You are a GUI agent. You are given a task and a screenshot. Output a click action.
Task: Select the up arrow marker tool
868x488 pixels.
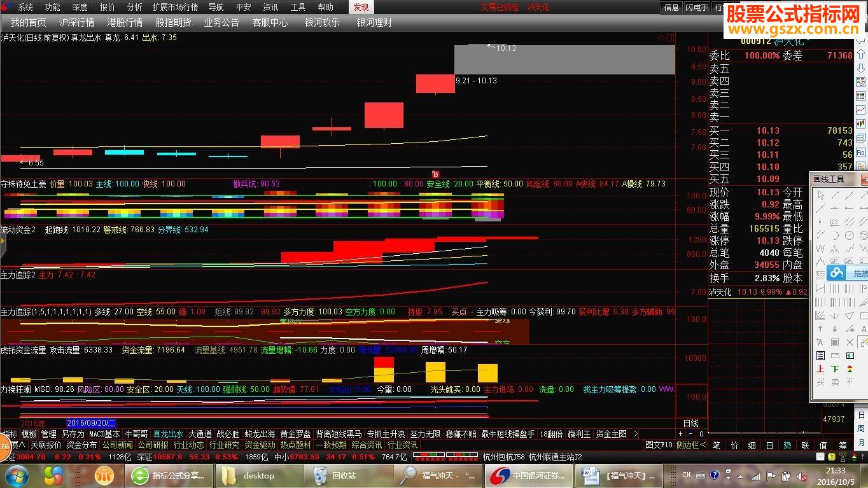(820, 328)
